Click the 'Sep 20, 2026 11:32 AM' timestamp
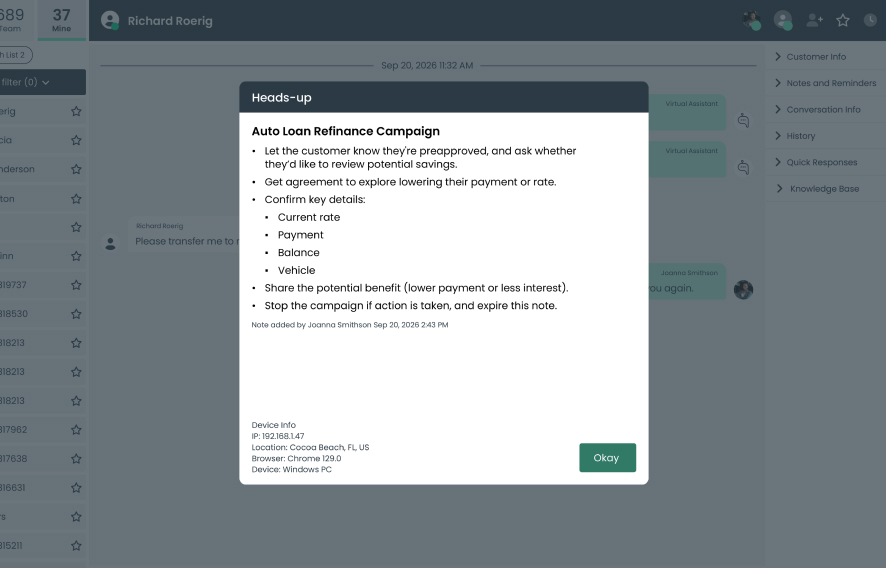 coord(427,66)
